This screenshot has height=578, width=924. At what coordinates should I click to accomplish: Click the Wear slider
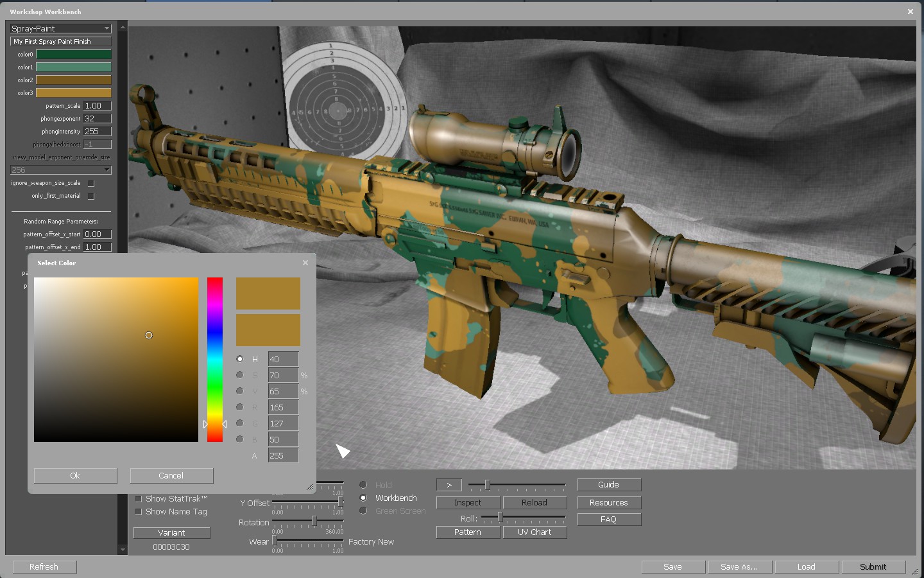coord(308,541)
